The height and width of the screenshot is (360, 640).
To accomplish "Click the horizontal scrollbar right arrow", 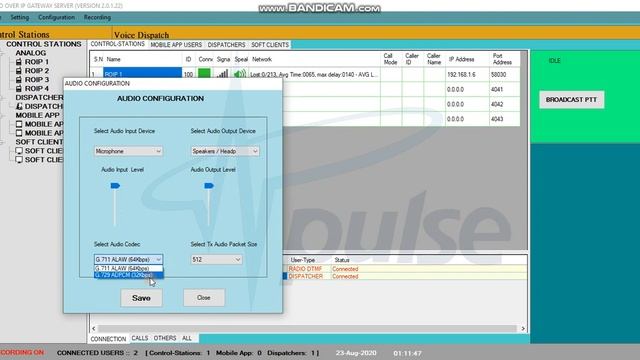I will (x=523, y=329).
